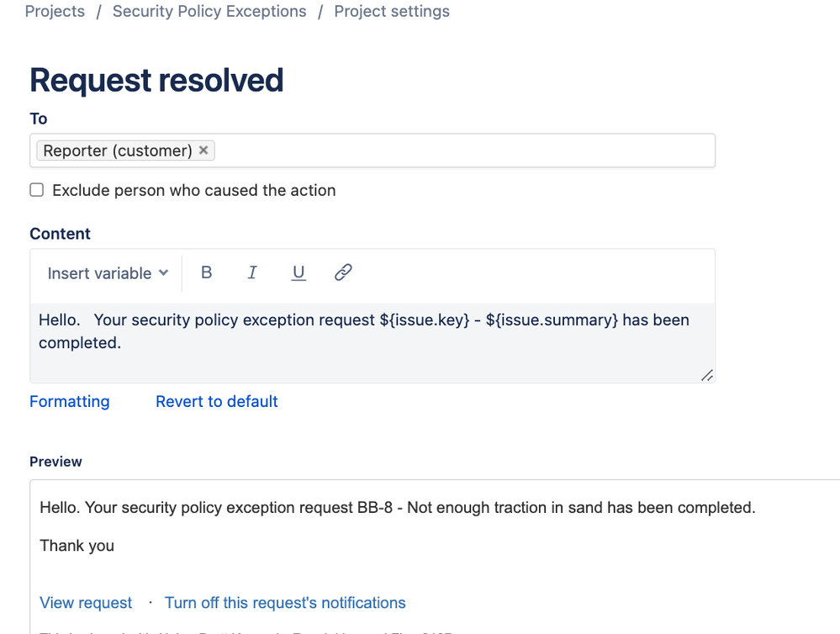Click the Bold formatting icon

[x=207, y=272]
